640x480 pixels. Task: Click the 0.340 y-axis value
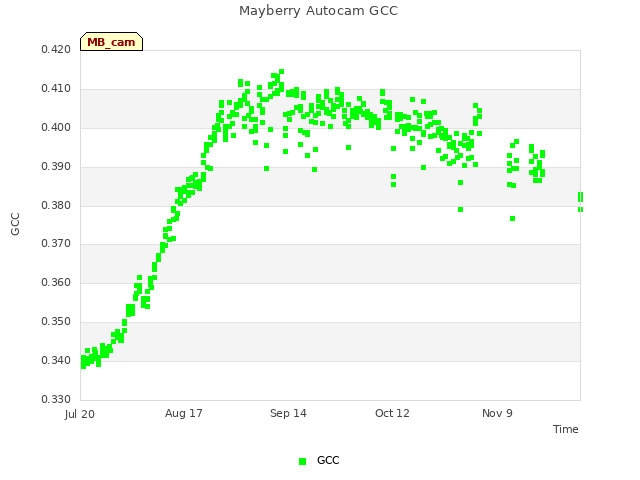[56, 360]
